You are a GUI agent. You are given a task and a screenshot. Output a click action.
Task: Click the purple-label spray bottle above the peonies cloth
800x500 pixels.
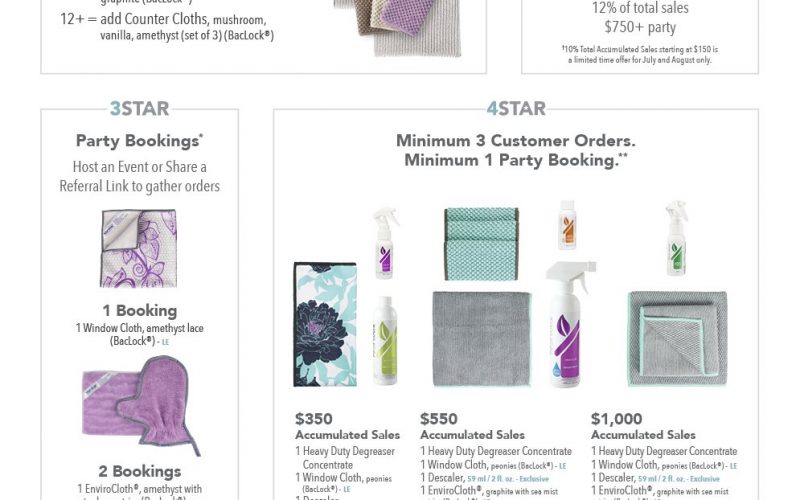pos(385,243)
